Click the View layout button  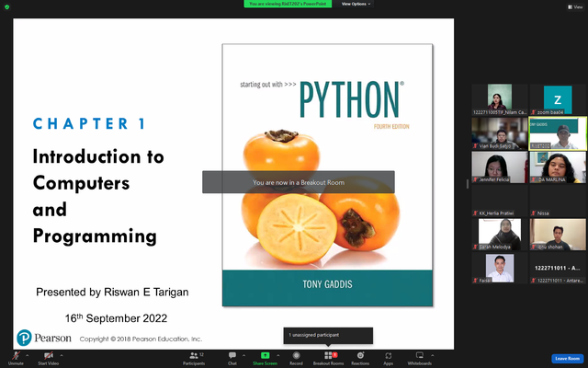(x=575, y=6)
